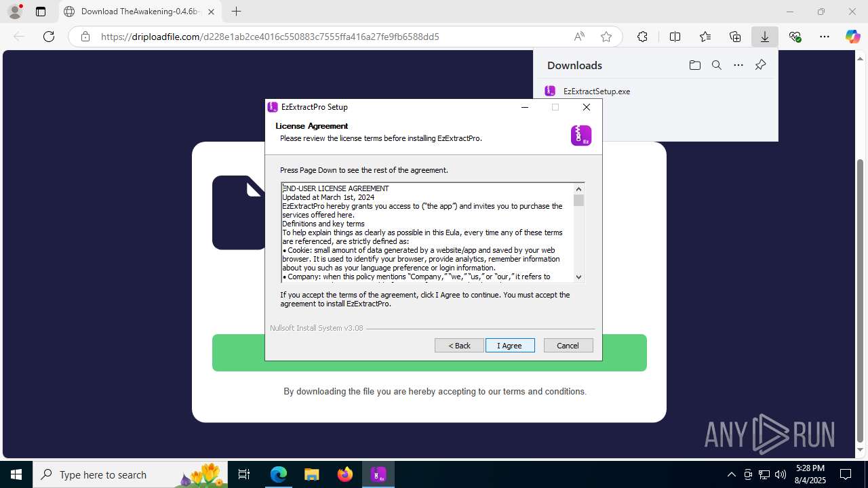Open Firefox from taskbar

coord(345,474)
